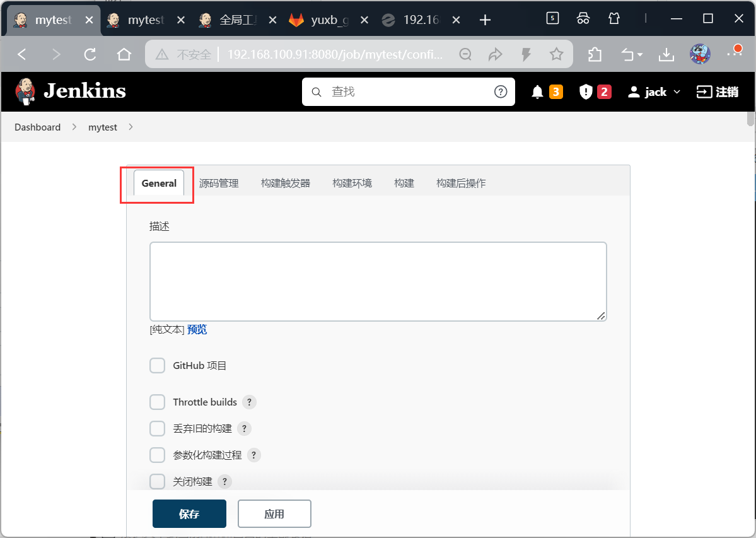The height and width of the screenshot is (538, 756).
Task: Reload the page with refresh icon
Action: pos(90,54)
